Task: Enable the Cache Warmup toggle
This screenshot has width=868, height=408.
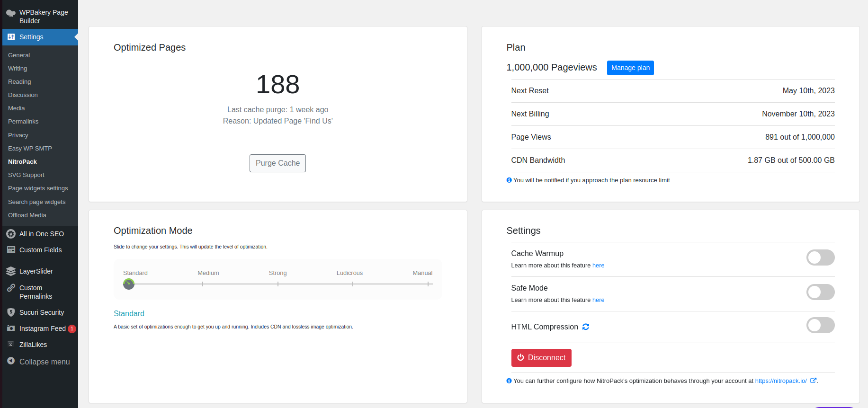Action: tap(820, 257)
